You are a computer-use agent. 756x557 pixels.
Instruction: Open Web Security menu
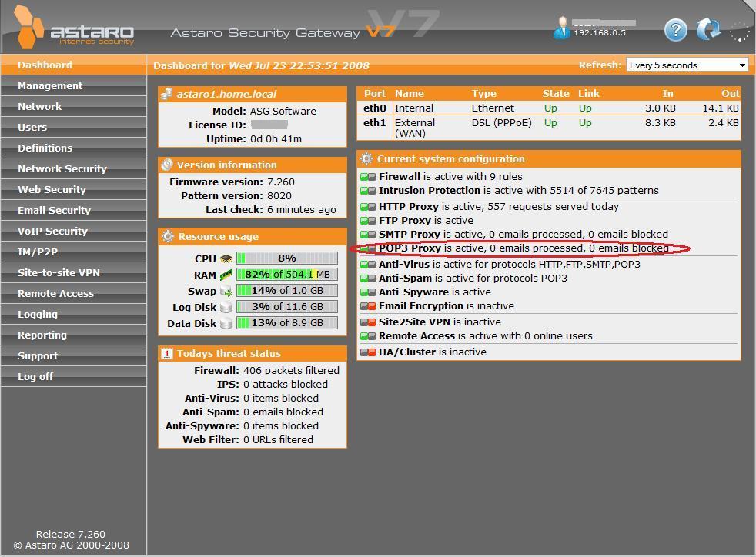click(73, 189)
